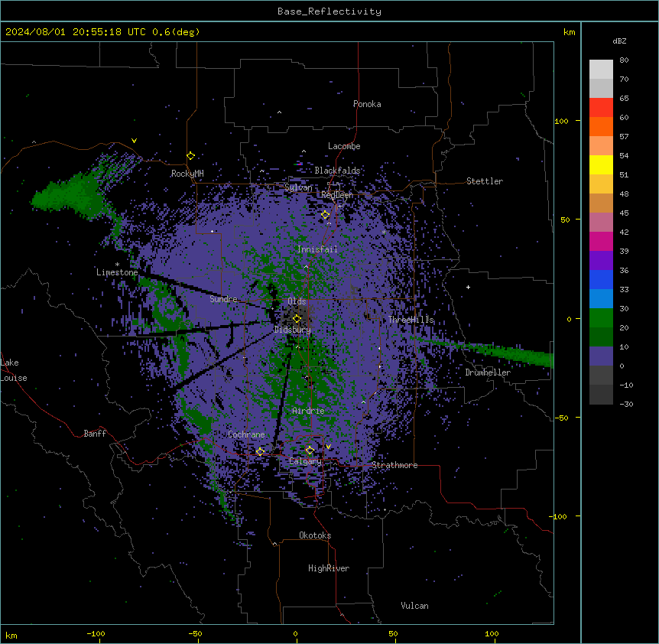Click the green echo cluster west of RockyMH

click(71, 194)
